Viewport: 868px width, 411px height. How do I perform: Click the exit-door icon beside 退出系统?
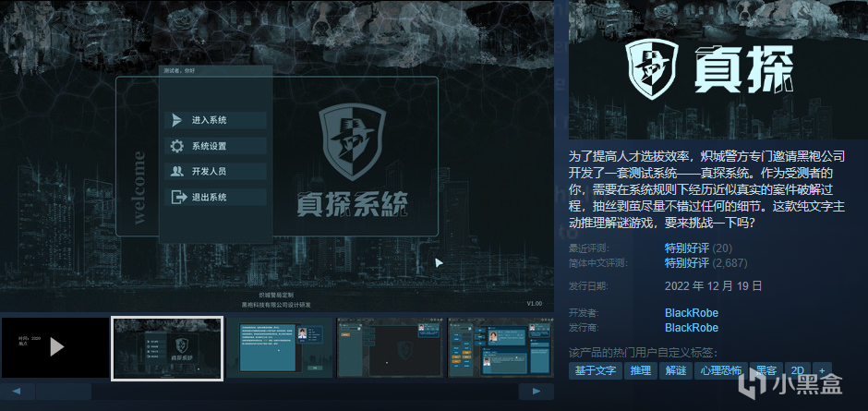tap(177, 198)
